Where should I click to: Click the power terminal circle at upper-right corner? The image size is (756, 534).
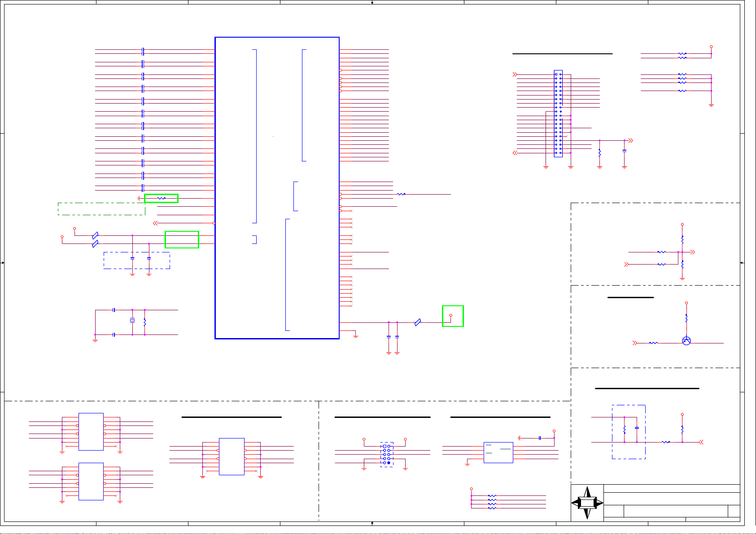[711, 47]
